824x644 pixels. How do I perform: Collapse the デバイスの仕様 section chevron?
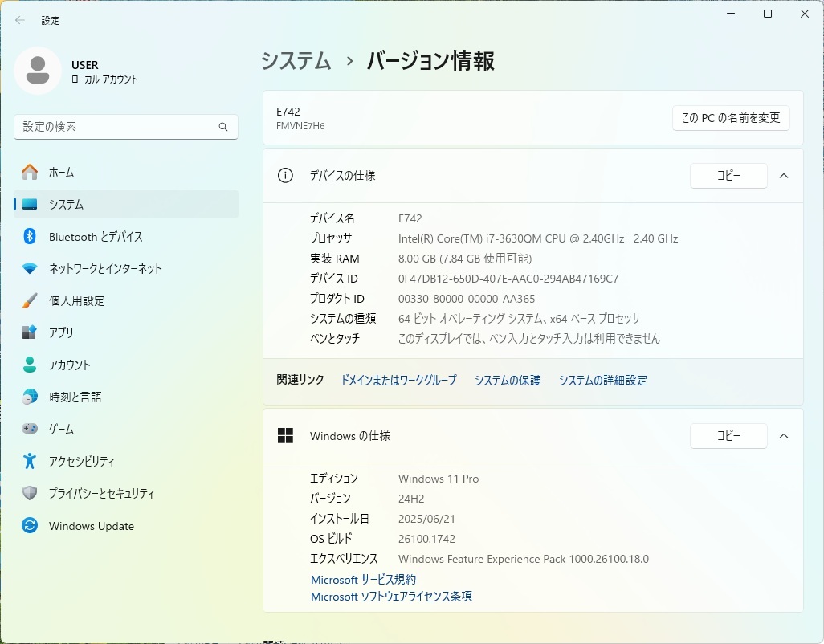pyautogui.click(x=784, y=175)
